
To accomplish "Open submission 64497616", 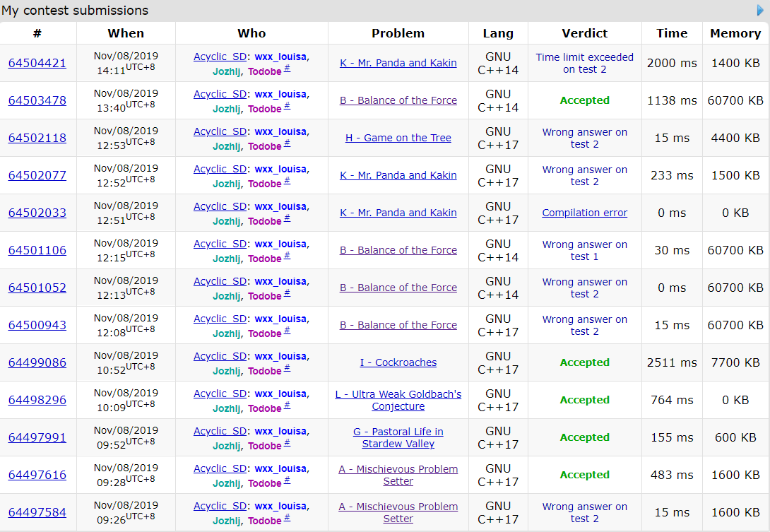I will [37, 475].
